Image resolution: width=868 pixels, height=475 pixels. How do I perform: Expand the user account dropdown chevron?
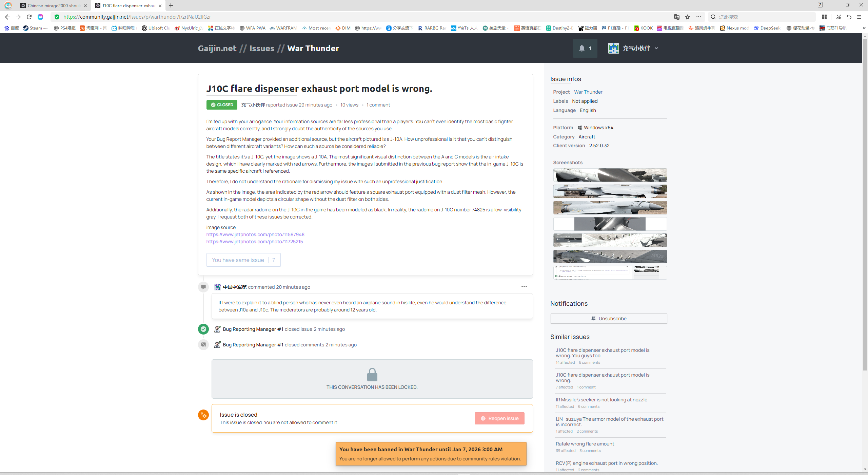click(x=656, y=48)
